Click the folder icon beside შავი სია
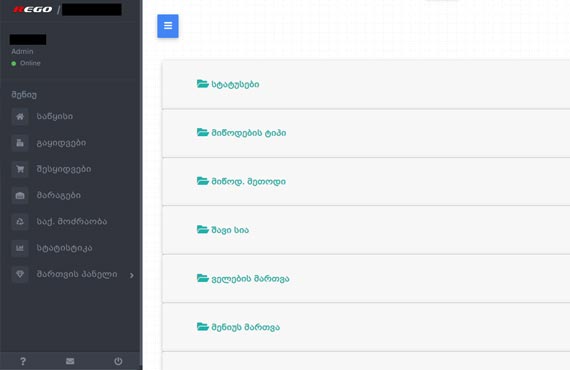The height and width of the screenshot is (370, 570). coord(202,229)
